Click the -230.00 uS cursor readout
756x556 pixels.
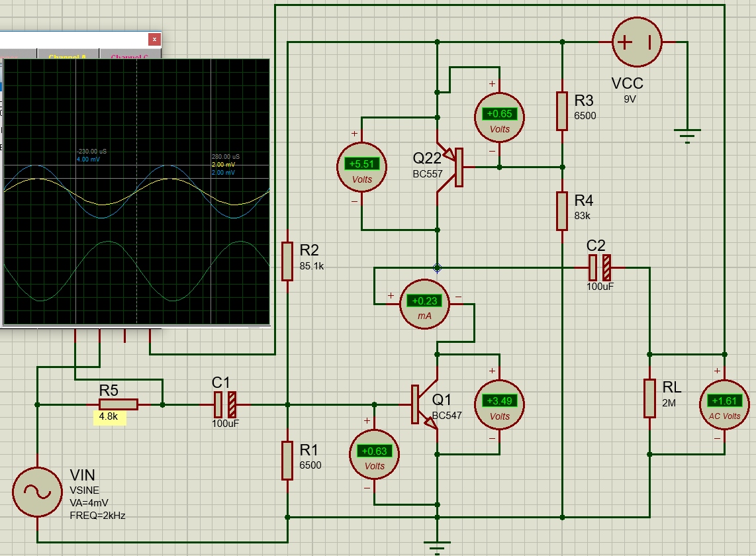coord(91,152)
